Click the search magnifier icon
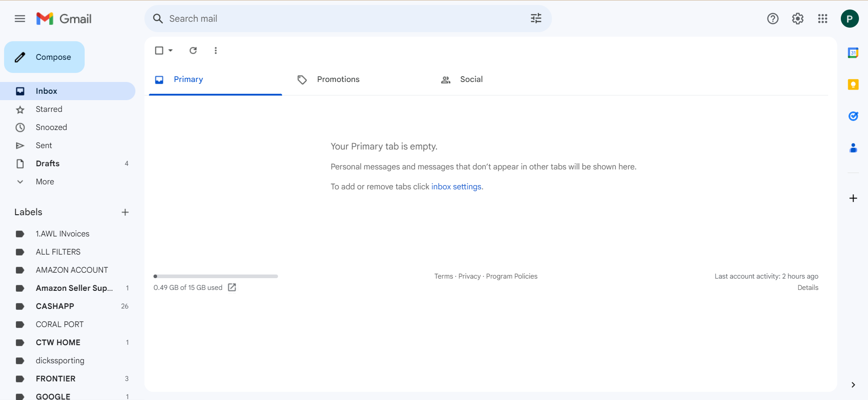The image size is (868, 400). pyautogui.click(x=158, y=19)
